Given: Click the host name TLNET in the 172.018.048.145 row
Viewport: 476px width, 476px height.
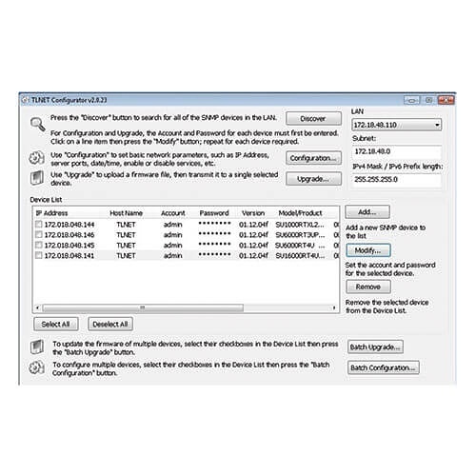Looking at the screenshot, I should click(126, 246).
